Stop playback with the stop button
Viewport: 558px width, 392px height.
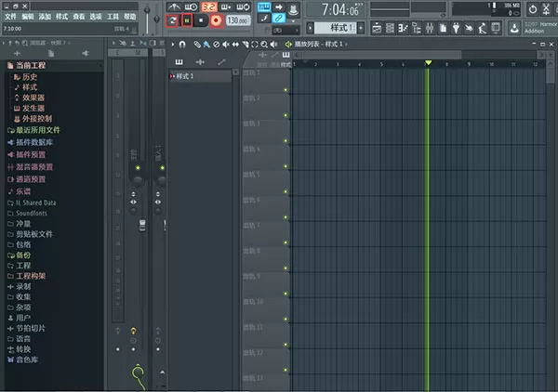(201, 20)
